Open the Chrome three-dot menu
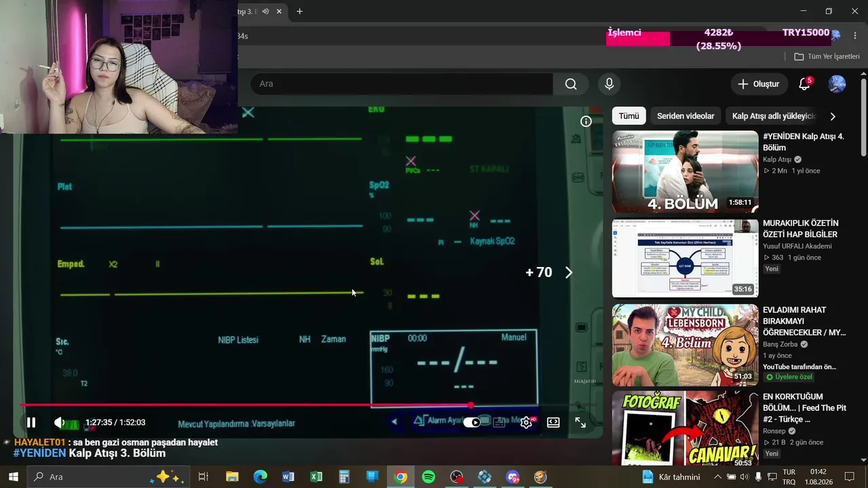This screenshot has width=868, height=488. click(854, 35)
